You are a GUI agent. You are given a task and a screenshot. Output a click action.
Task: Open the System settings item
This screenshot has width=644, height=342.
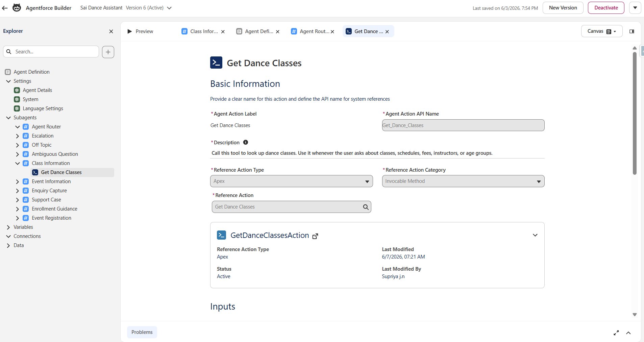tap(30, 99)
